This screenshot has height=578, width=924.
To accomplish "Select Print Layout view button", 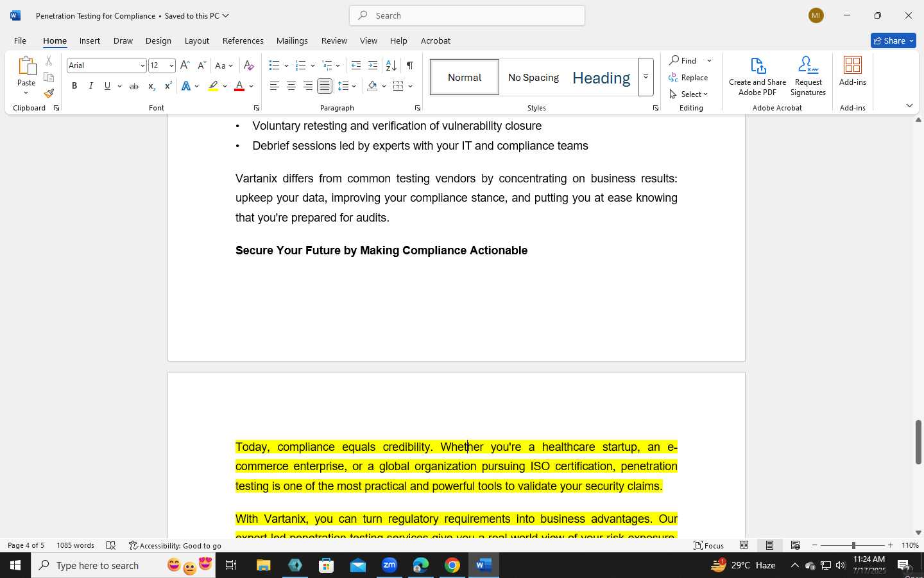I will click(x=769, y=545).
